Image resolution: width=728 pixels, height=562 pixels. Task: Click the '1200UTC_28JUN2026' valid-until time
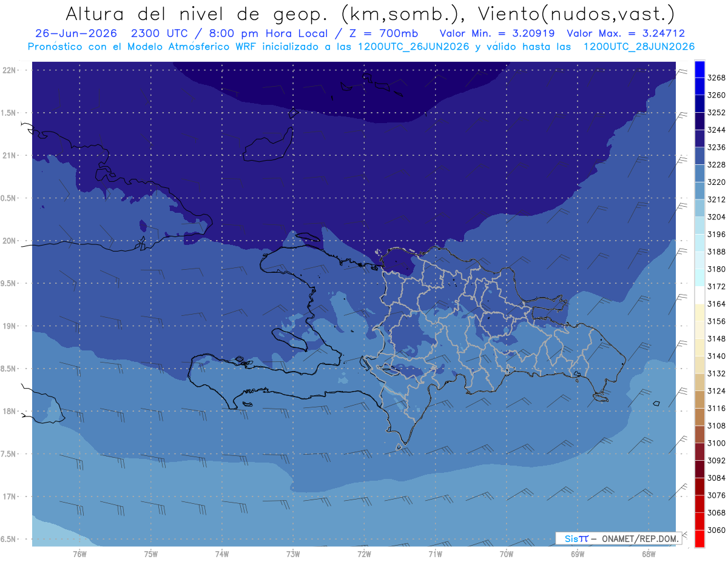639,47
